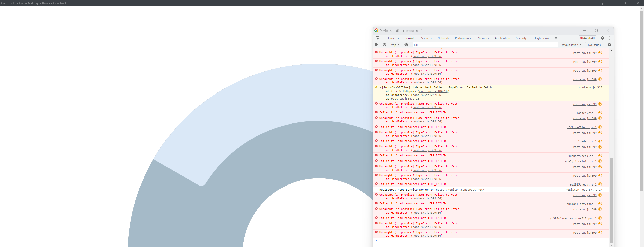Select the inspect element cursor tool
Screen dimensions: 644x247
(x=378, y=38)
